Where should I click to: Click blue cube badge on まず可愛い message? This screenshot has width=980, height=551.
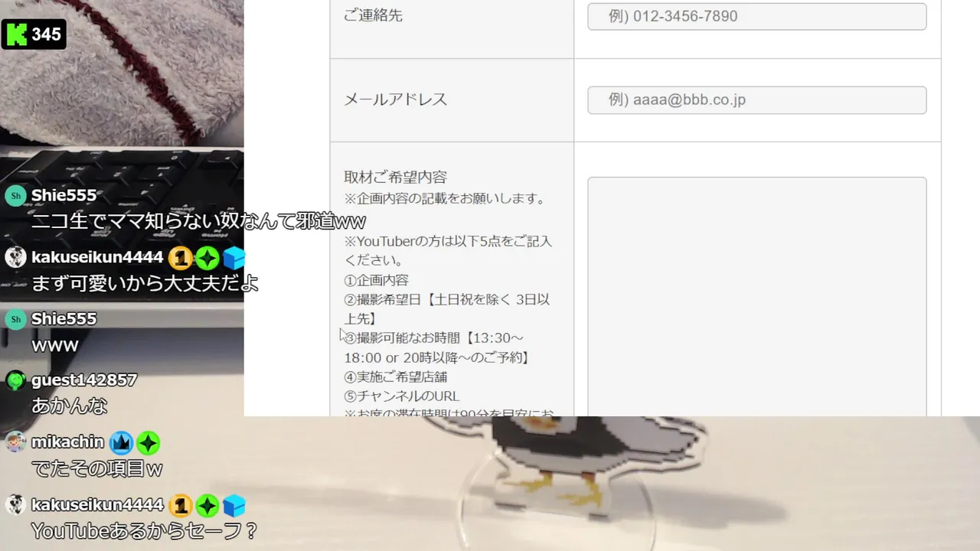click(234, 258)
